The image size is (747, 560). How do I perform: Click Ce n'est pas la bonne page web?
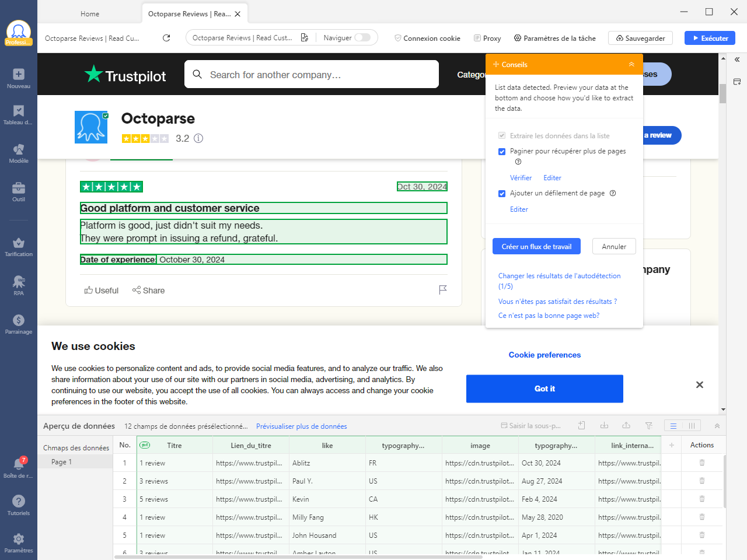pyautogui.click(x=549, y=316)
